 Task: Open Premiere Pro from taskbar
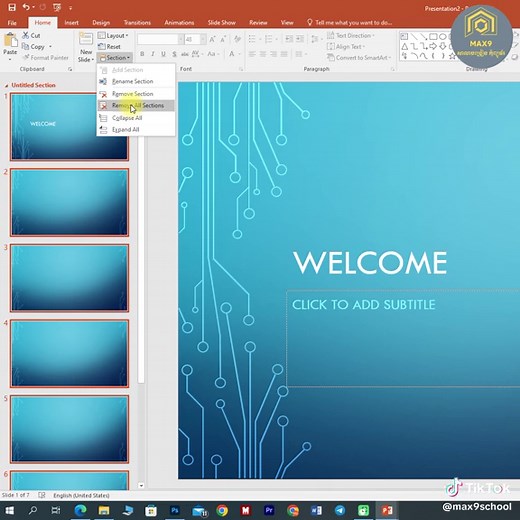[269, 510]
